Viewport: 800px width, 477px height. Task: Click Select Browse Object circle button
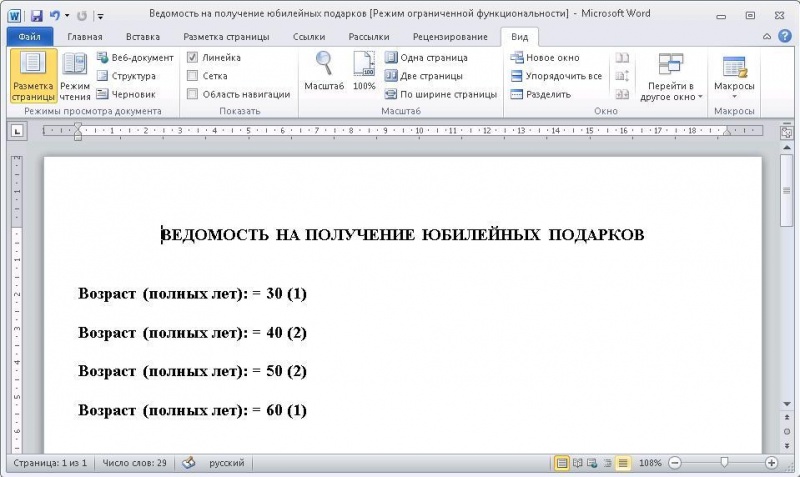point(786,432)
